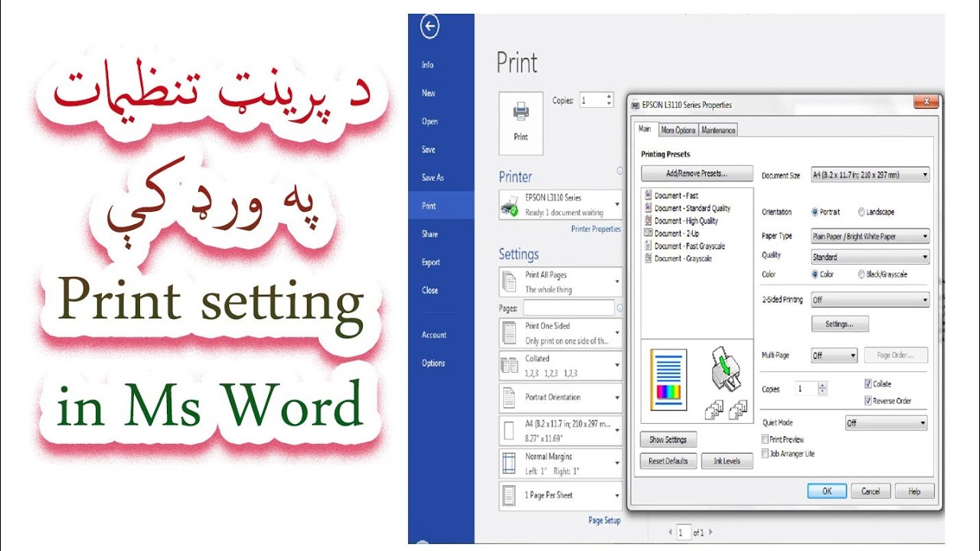The width and height of the screenshot is (980, 551).
Task: Click the Pages field info icon
Action: click(x=620, y=308)
